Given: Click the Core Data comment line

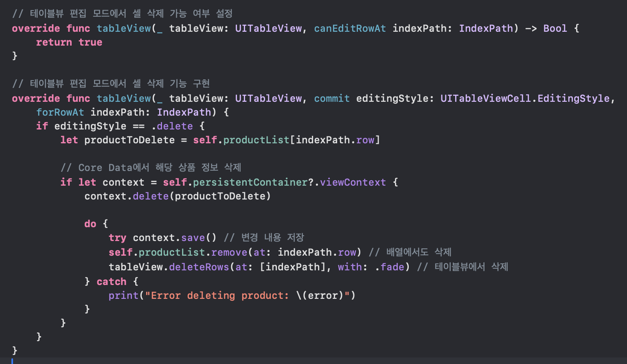Looking at the screenshot, I should click(x=151, y=168).
